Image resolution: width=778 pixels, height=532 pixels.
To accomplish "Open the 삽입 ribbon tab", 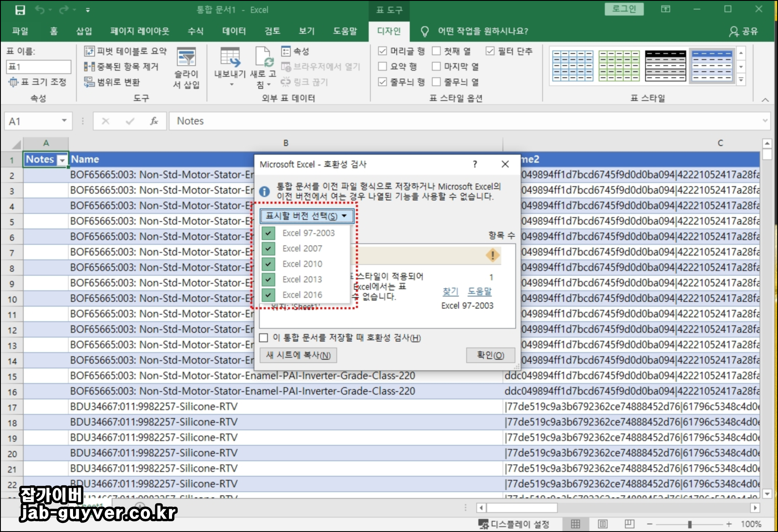I will (x=84, y=31).
